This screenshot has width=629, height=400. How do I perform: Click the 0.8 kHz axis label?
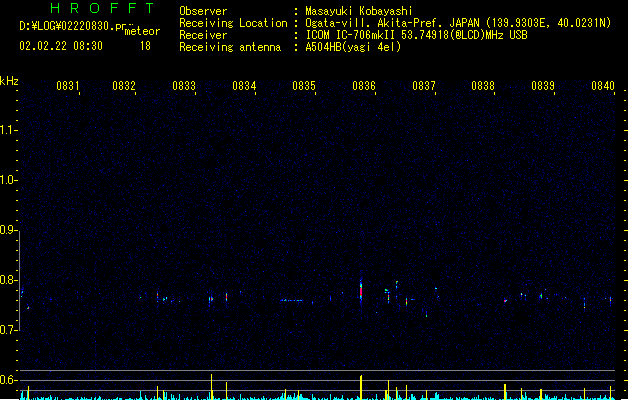click(x=8, y=280)
